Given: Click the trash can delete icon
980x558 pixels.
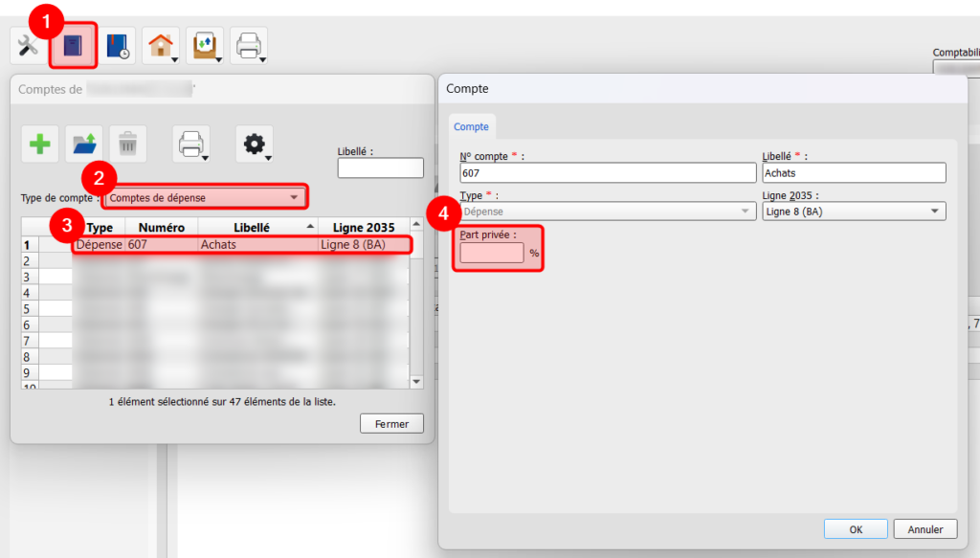Looking at the screenshot, I should point(127,145).
